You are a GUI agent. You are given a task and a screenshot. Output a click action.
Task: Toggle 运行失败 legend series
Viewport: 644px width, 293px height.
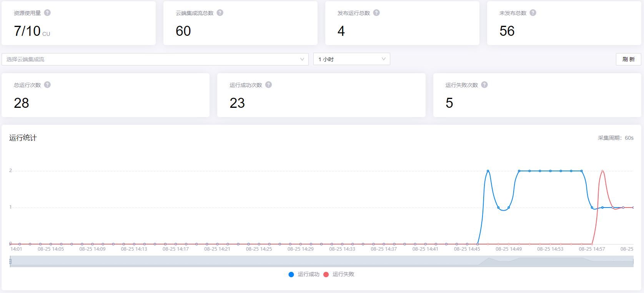tap(339, 274)
